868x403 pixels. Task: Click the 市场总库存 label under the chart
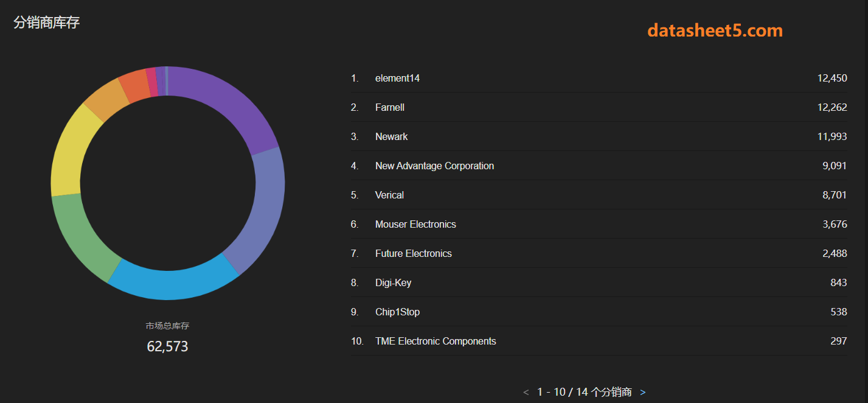click(167, 326)
